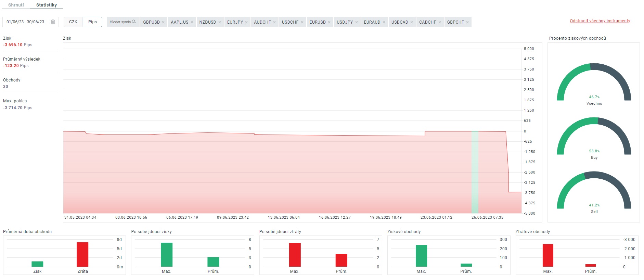Remove the EURAUD filter chip
The width and height of the screenshot is (644, 280).
pos(384,22)
